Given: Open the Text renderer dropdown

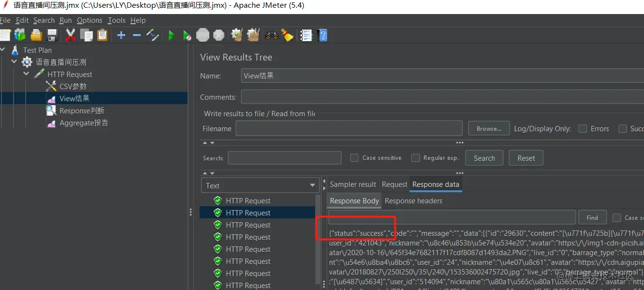Looking at the screenshot, I should coord(260,185).
